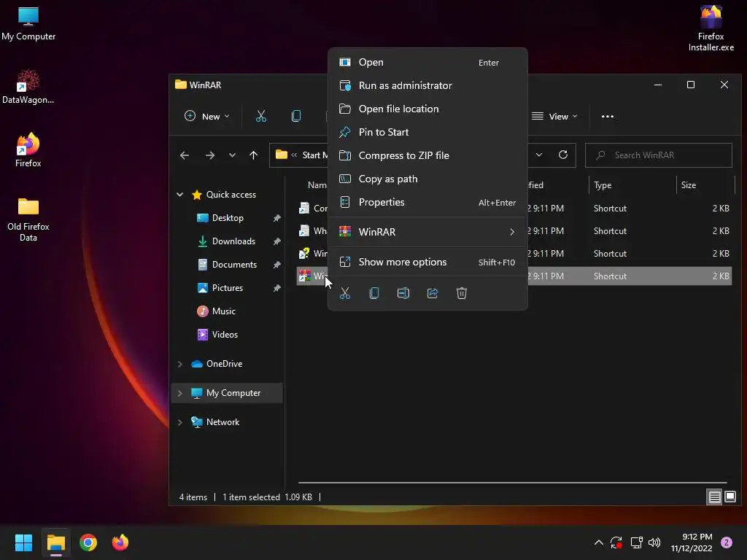
Task: Open the notification center badge
Action: click(x=727, y=542)
